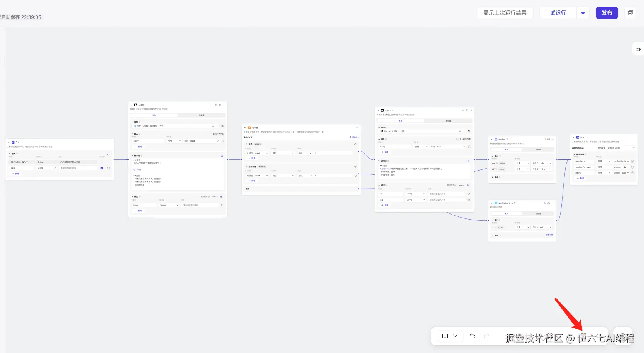The width and height of the screenshot is (644, 353).
Task: Click the duplicate workflow icon beside 发布
Action: [630, 13]
